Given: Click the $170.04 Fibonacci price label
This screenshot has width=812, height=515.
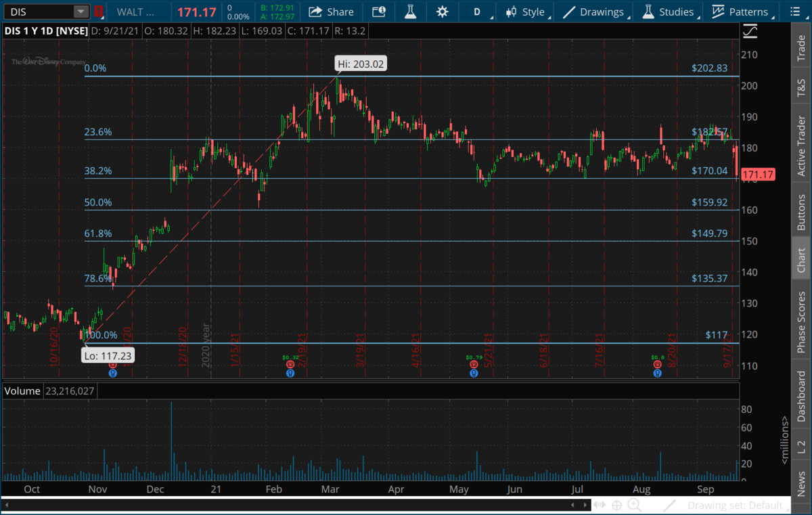Looking at the screenshot, I should 709,171.
